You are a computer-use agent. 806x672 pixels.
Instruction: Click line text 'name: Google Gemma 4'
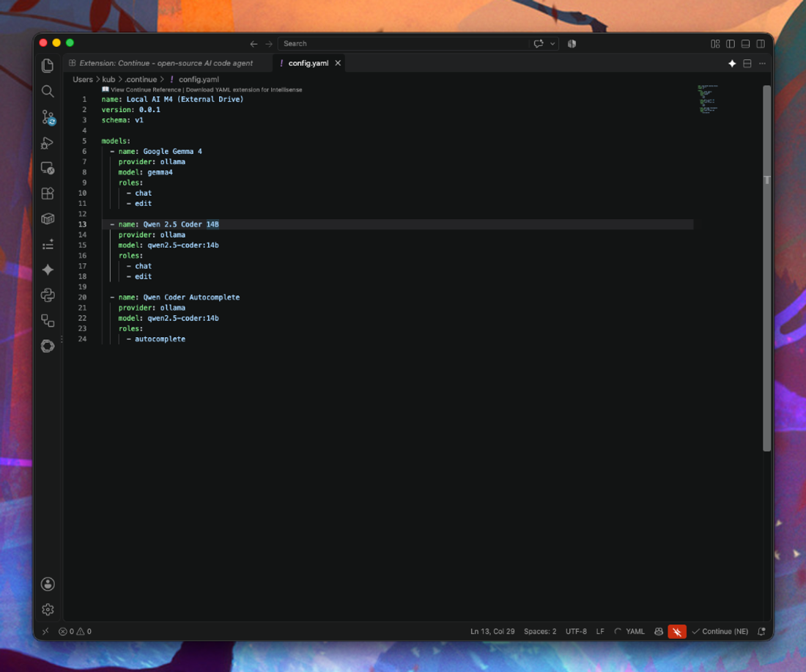pos(160,151)
